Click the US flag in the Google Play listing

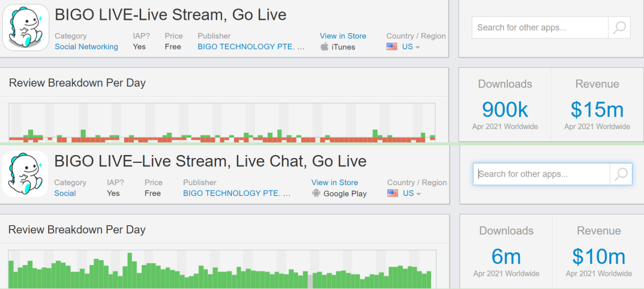tap(393, 193)
